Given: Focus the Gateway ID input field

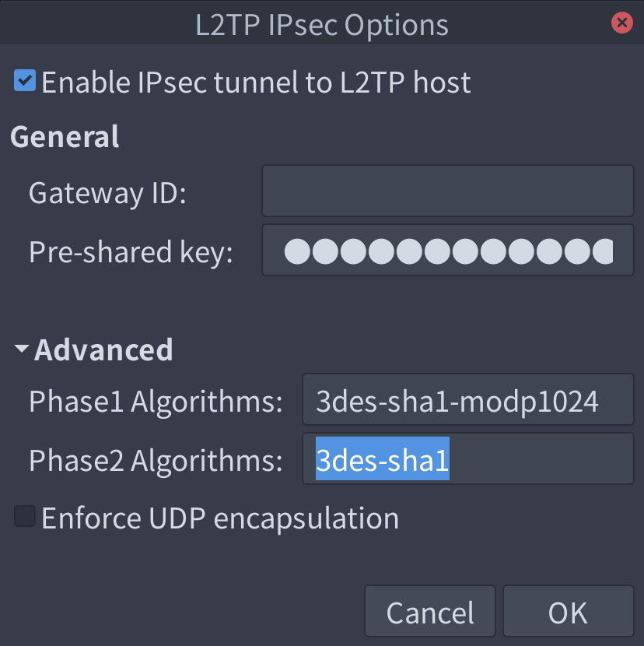Looking at the screenshot, I should pyautogui.click(x=447, y=191).
